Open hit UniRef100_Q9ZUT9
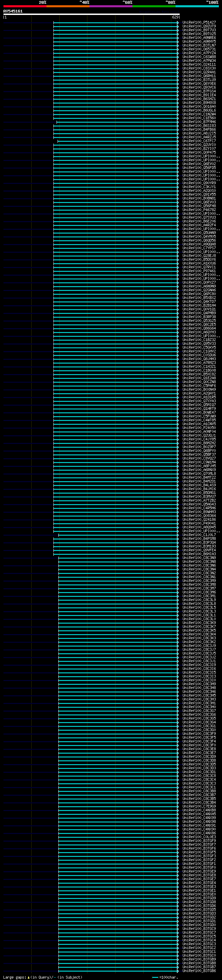 click(x=199, y=26)
